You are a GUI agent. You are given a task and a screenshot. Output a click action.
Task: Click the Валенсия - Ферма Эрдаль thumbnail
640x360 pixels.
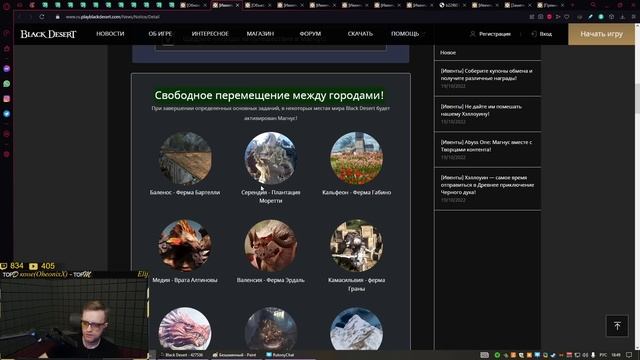pos(271,246)
